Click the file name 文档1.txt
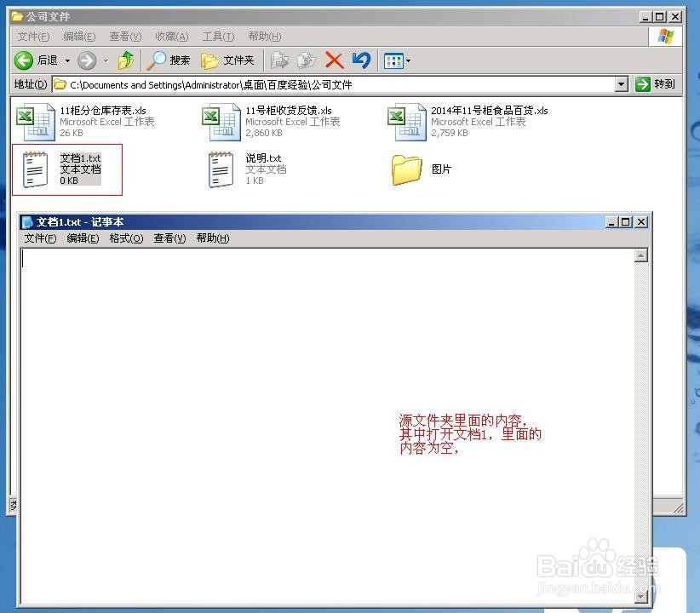 click(81, 158)
